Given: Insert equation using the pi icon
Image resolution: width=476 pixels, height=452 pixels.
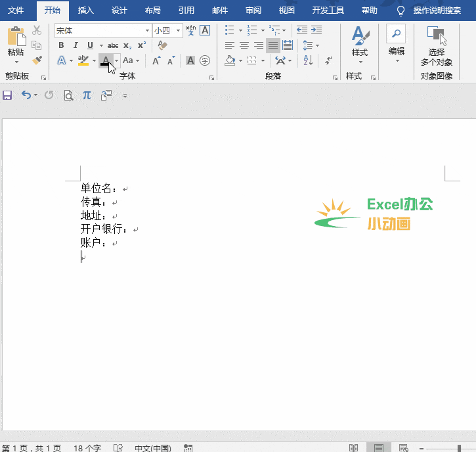Looking at the screenshot, I should pyautogui.click(x=87, y=95).
